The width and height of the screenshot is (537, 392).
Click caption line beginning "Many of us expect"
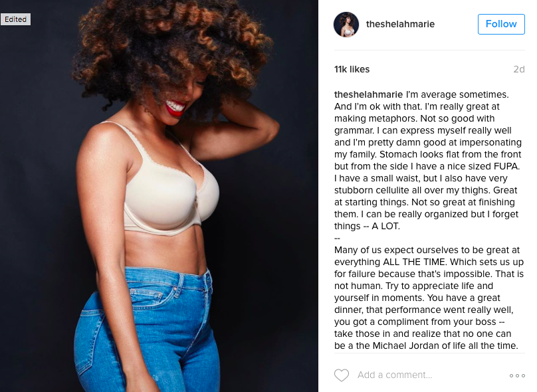pyautogui.click(x=427, y=250)
